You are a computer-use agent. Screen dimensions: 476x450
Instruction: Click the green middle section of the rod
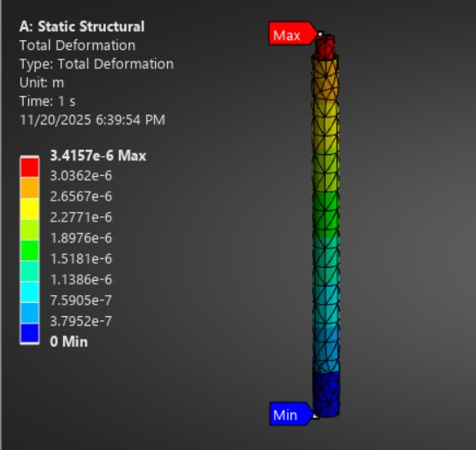(x=325, y=214)
